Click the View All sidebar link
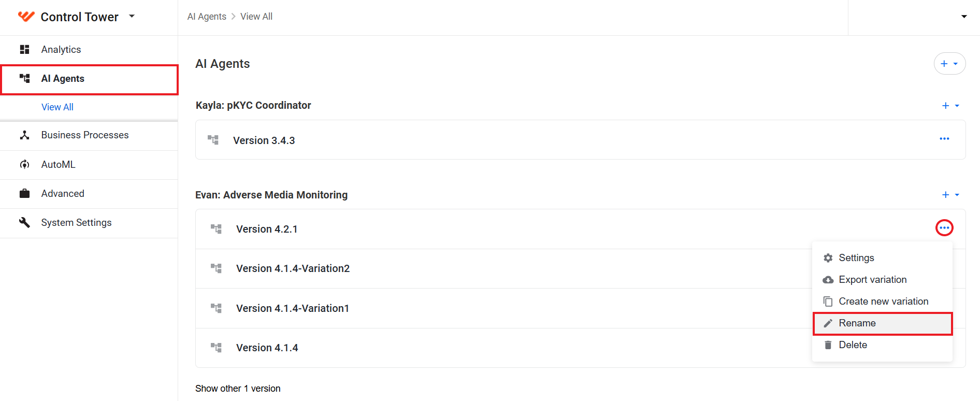The height and width of the screenshot is (401, 980). (57, 107)
